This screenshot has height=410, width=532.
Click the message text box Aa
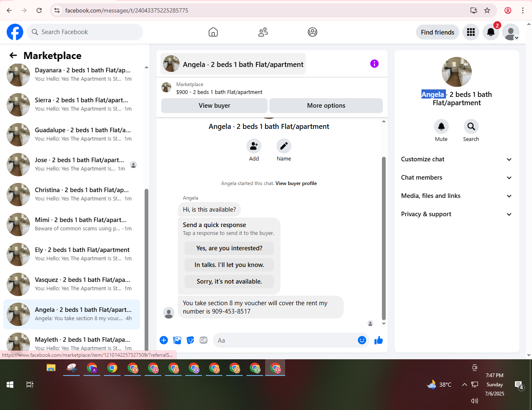[284, 340]
